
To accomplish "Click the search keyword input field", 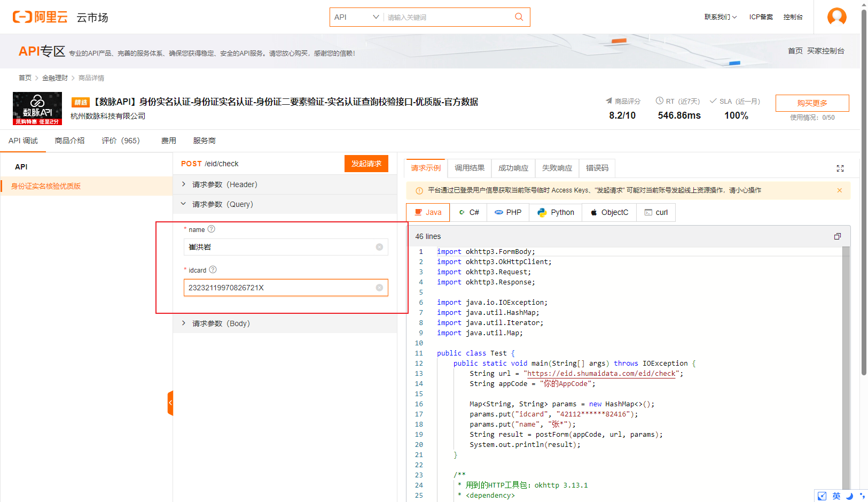I will [x=448, y=17].
